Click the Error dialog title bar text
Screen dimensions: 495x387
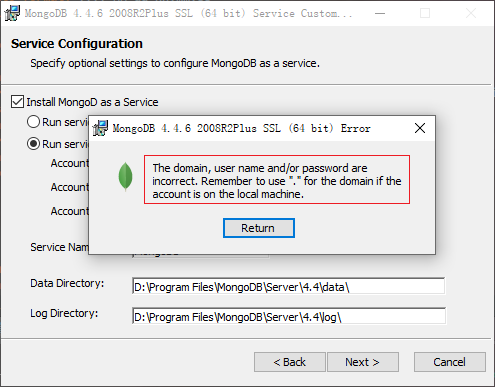pyautogui.click(x=241, y=128)
